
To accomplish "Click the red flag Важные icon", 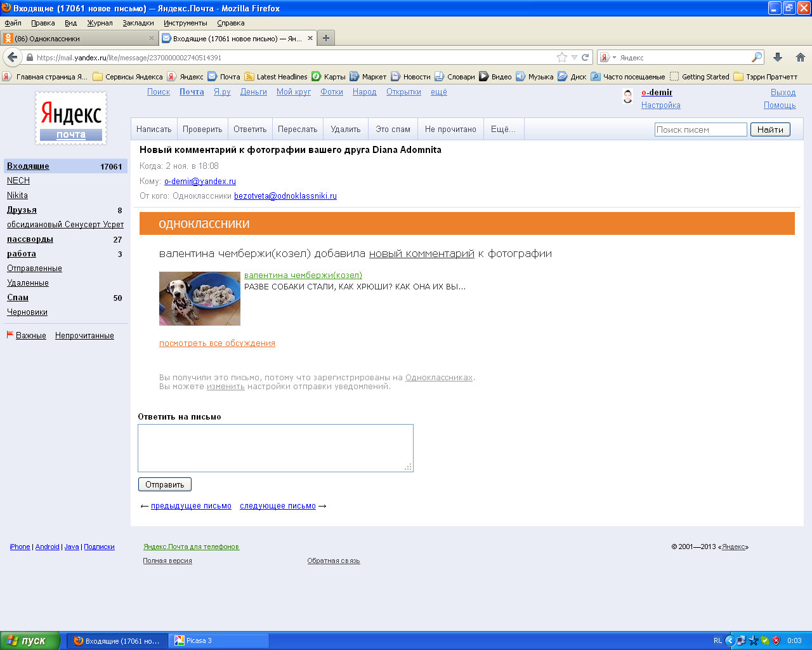I will click(10, 335).
